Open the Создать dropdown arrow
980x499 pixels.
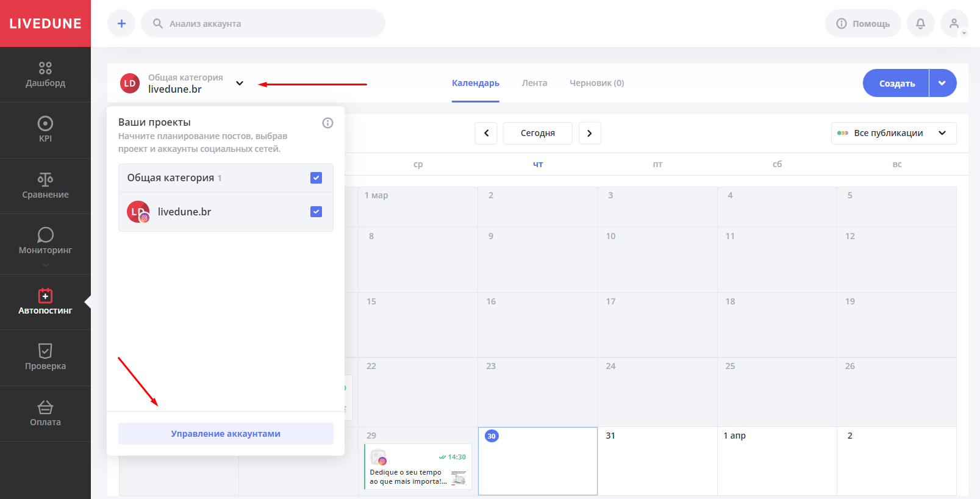(943, 83)
